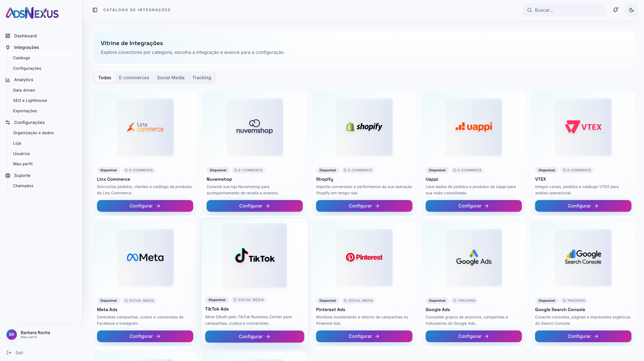Open the notifications bell
This screenshot has width=644, height=361.
[615, 10]
